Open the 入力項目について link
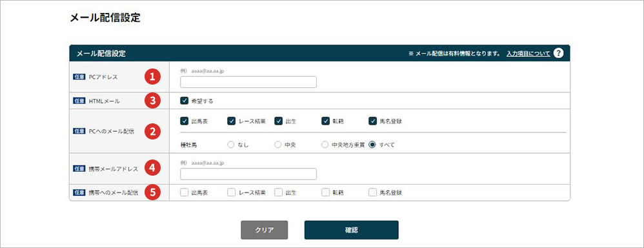This screenshot has height=248, width=644. coord(528,54)
